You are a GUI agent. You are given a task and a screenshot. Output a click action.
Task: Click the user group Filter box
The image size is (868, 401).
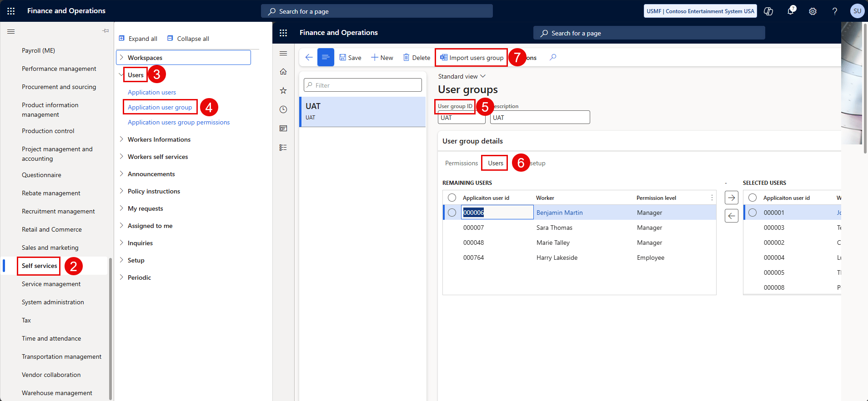[363, 85]
